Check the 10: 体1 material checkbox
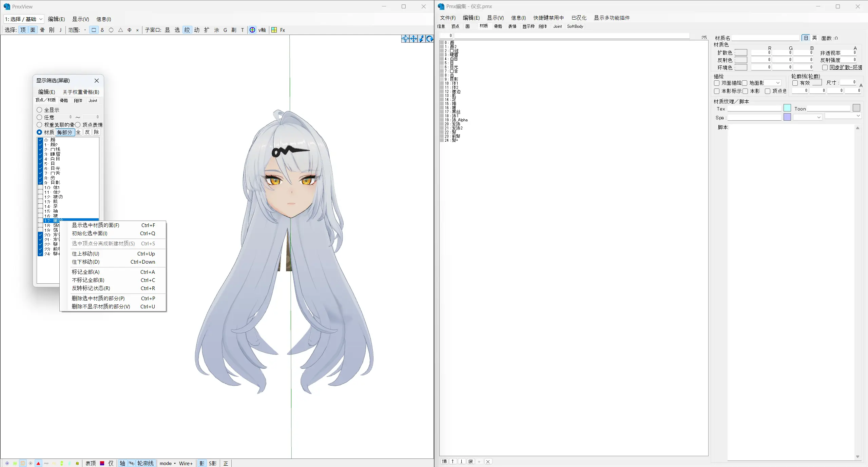 pyautogui.click(x=40, y=187)
